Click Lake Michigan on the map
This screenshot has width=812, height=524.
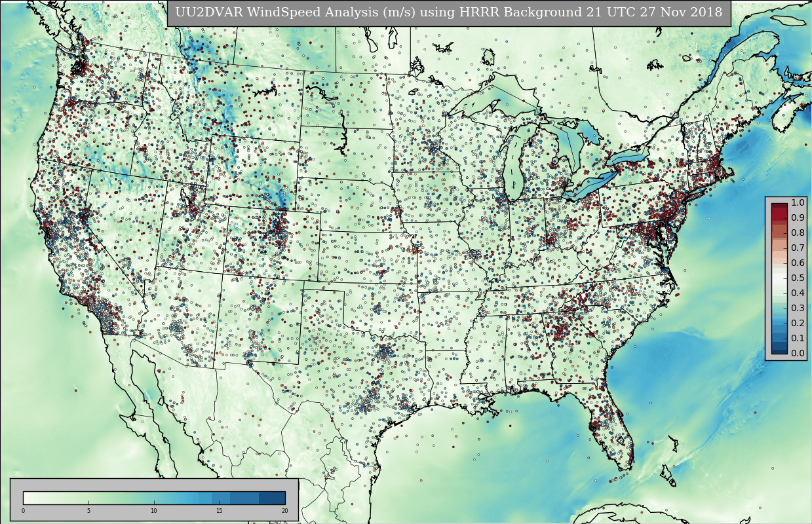click(514, 164)
